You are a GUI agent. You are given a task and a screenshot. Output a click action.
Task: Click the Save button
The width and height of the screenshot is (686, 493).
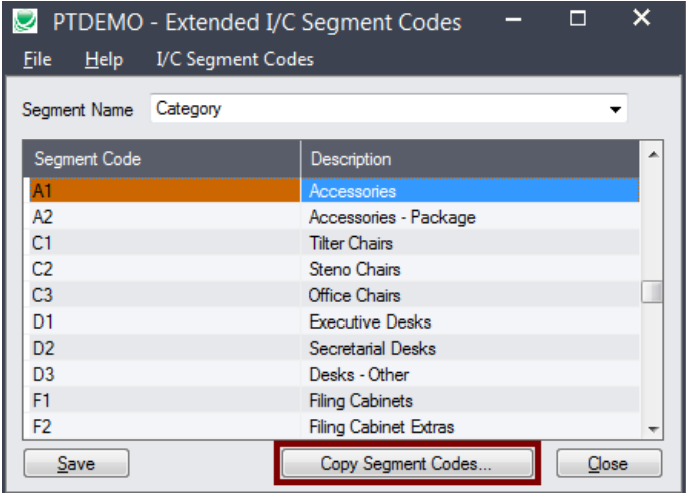pos(76,463)
